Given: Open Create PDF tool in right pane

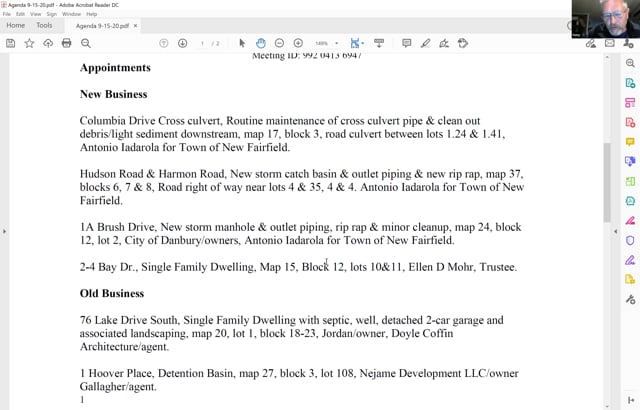Looking at the screenshot, I should 630,122.
